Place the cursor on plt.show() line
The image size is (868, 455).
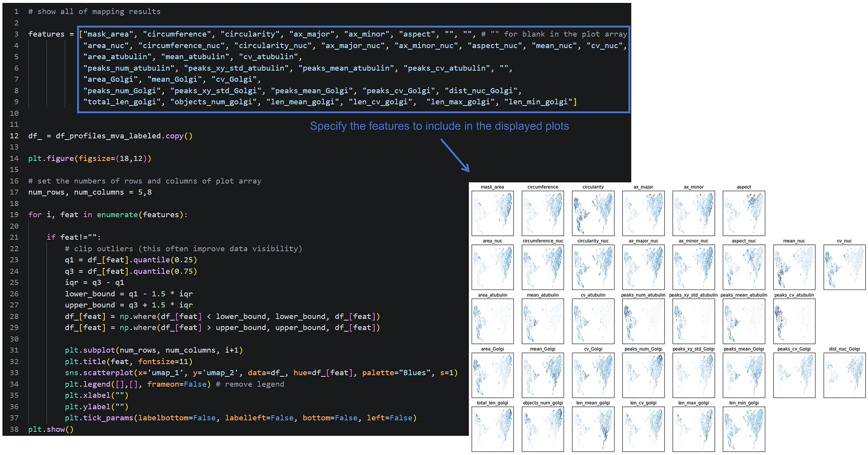[51, 429]
